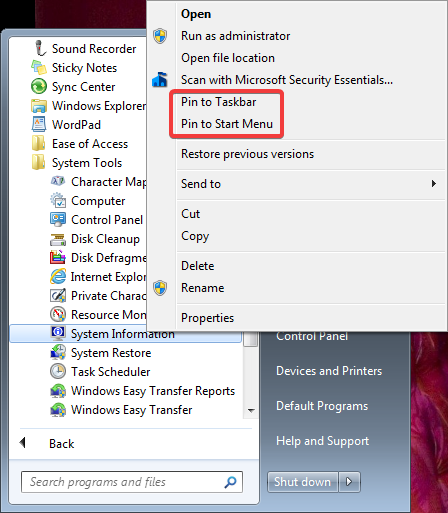Click the Task Scheduler label
Viewport: 448px width, 513px height.
tap(111, 372)
